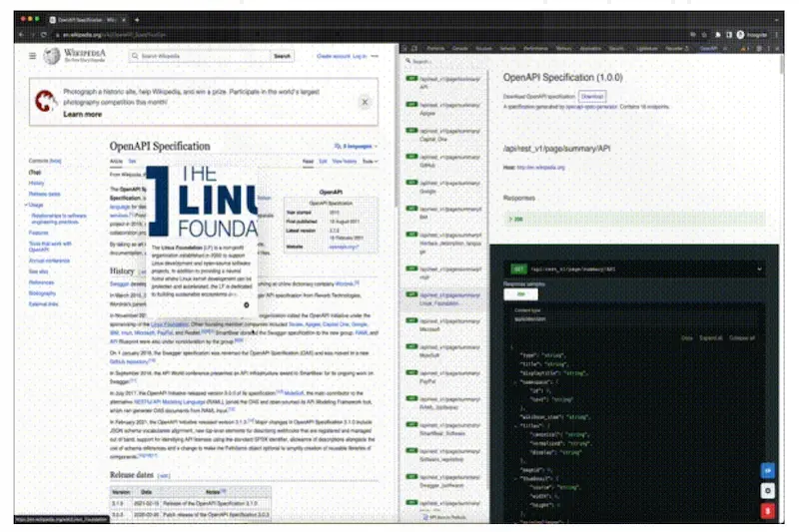
Task: Jump to References in contents sidebar
Action: pos(41,282)
